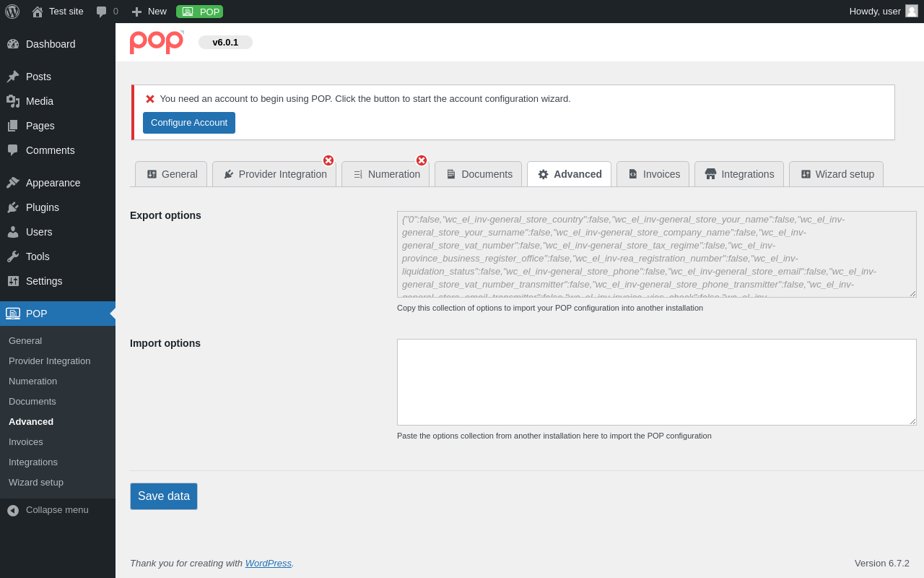Click red error badge on Numeration tab

422,160
